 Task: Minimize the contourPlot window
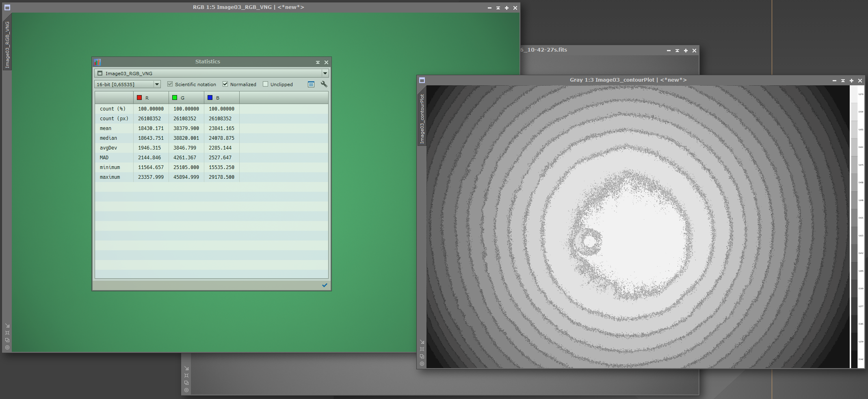coord(834,80)
